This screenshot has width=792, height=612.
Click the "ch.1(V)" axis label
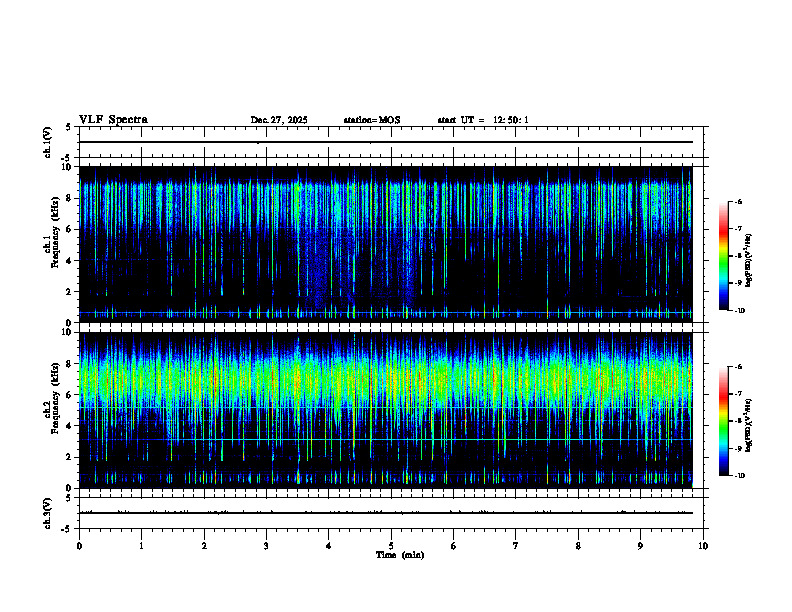[47, 142]
